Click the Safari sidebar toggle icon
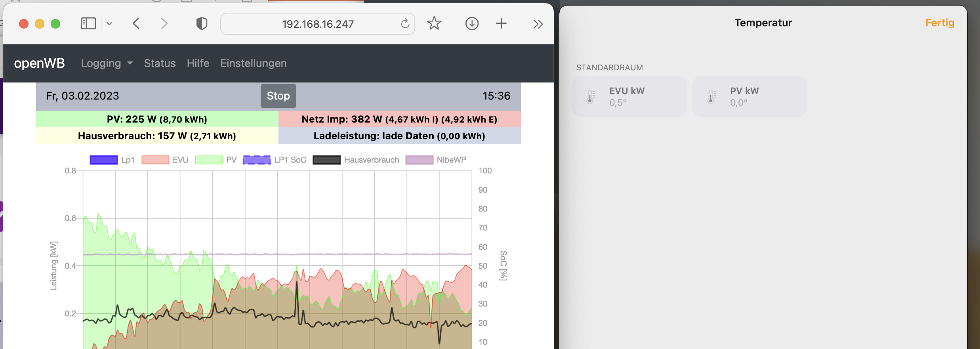The image size is (980, 349). [88, 24]
